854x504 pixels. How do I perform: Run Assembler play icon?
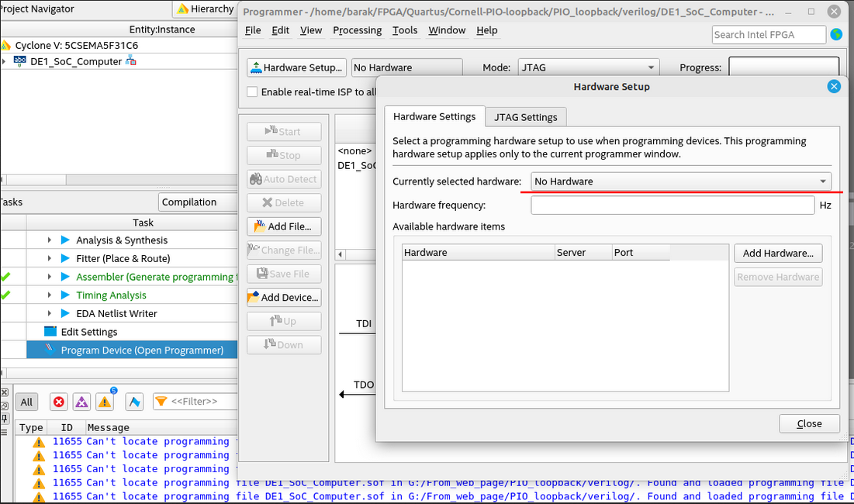[x=65, y=277]
